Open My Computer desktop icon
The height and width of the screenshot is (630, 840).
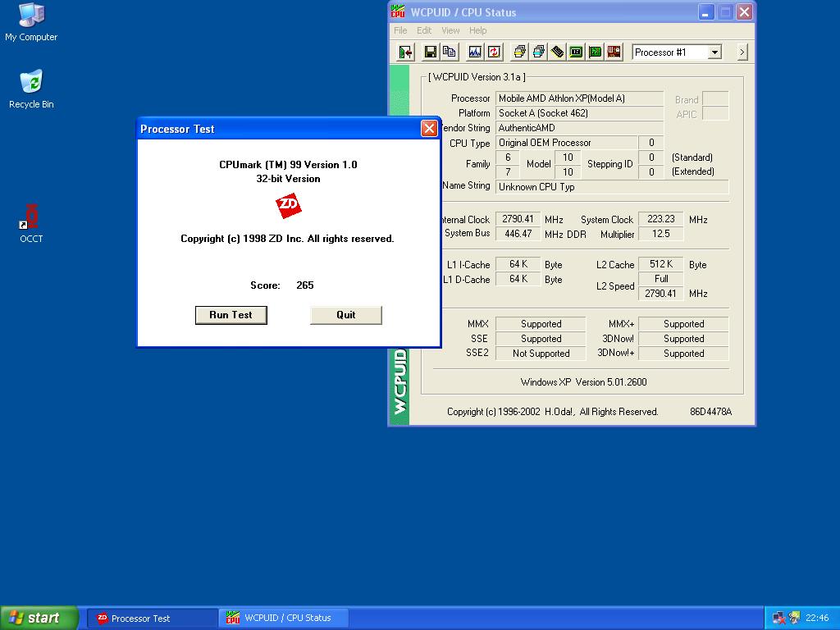(x=31, y=22)
